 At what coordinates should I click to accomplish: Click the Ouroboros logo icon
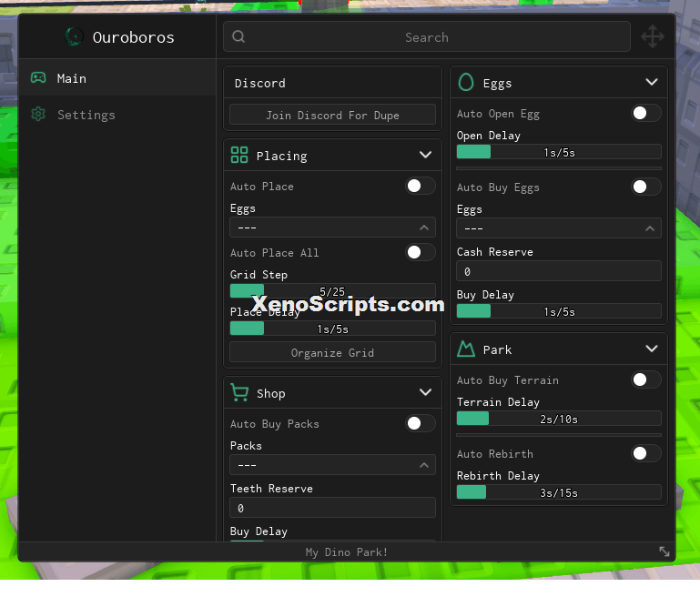74,36
